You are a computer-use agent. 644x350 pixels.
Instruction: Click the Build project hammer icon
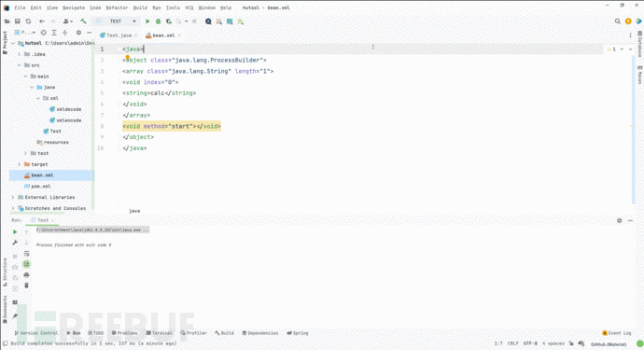[x=83, y=21]
